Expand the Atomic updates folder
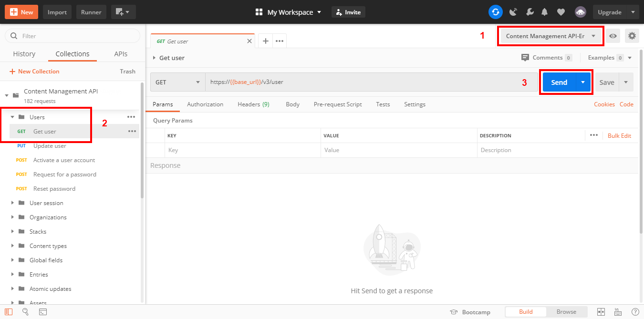 (12, 288)
